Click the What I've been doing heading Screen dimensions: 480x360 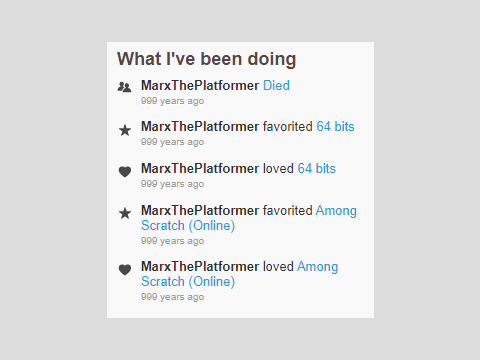tap(207, 59)
